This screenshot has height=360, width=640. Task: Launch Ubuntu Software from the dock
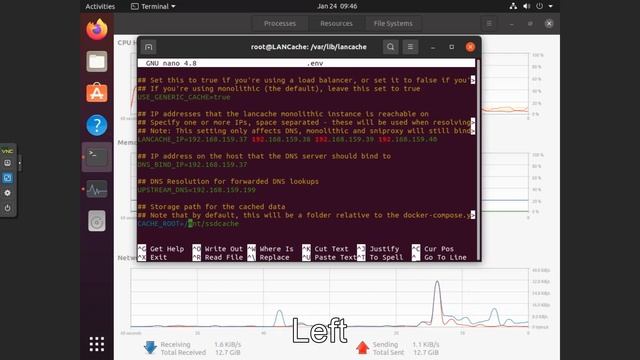97,93
